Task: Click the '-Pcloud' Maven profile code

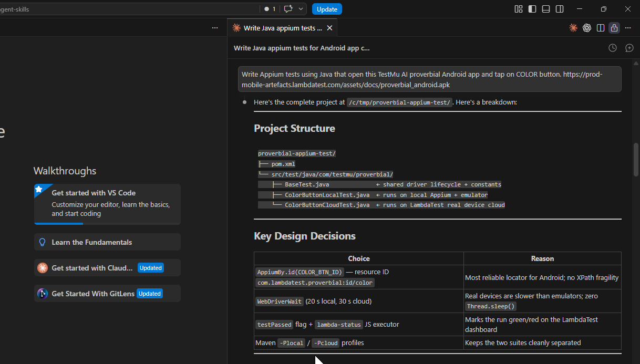Action: click(326, 343)
